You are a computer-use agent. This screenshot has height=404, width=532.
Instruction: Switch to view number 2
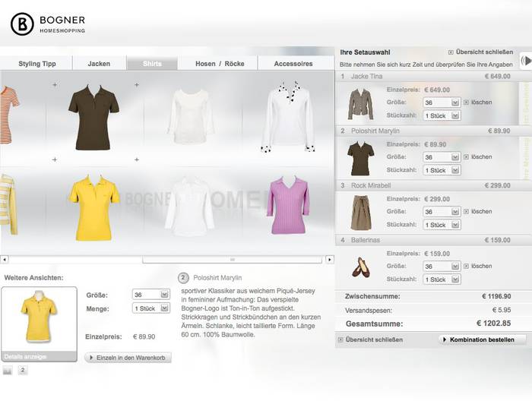pos(23,370)
